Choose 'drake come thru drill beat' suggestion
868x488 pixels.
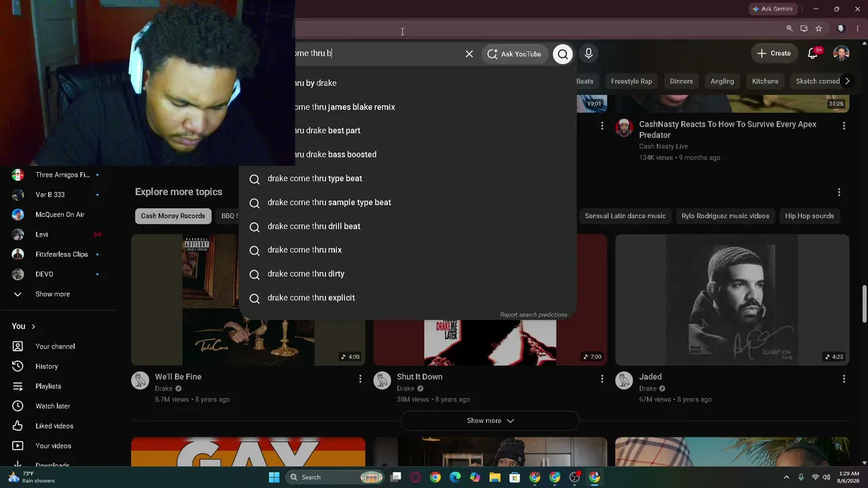[408, 226]
